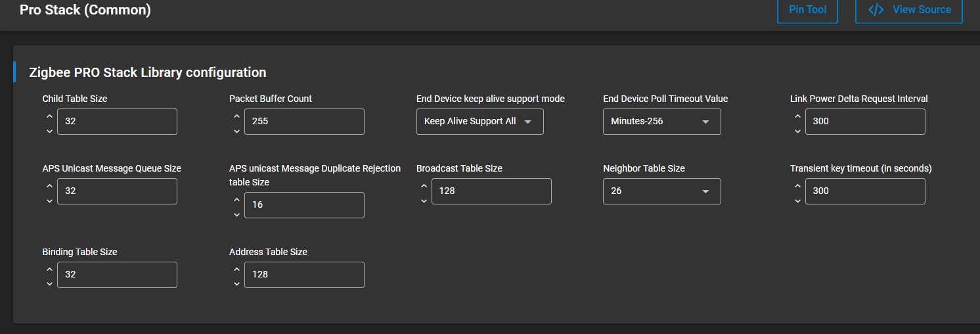Increase Broadcast Table Size up arrow

(x=424, y=186)
